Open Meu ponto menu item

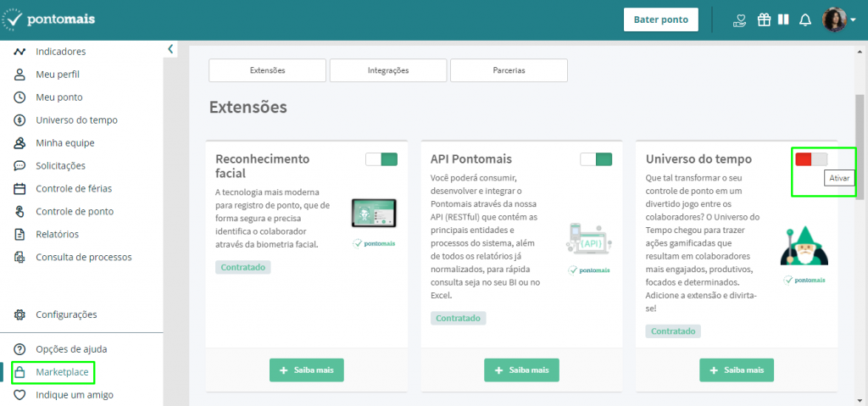point(59,97)
